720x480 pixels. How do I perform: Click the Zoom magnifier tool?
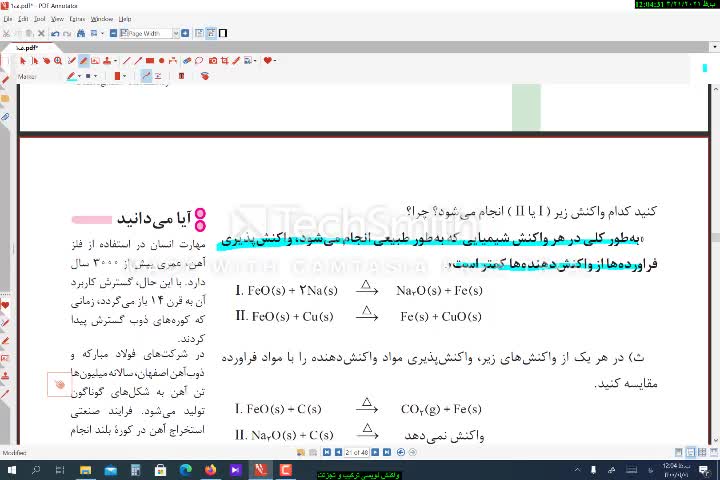[x=59, y=61]
